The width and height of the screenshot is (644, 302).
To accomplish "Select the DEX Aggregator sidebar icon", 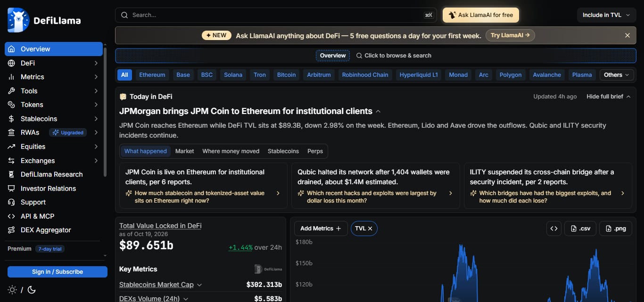I will coord(11,230).
